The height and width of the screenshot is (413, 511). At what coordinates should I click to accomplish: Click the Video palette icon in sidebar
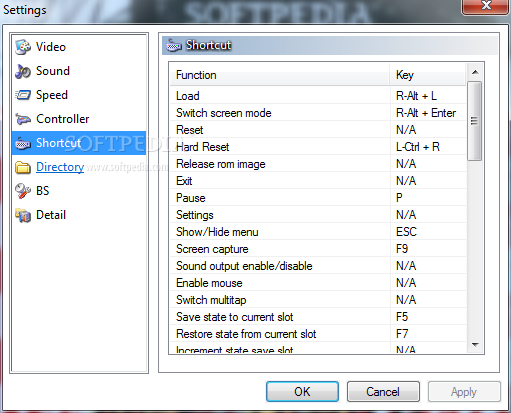pyautogui.click(x=23, y=47)
